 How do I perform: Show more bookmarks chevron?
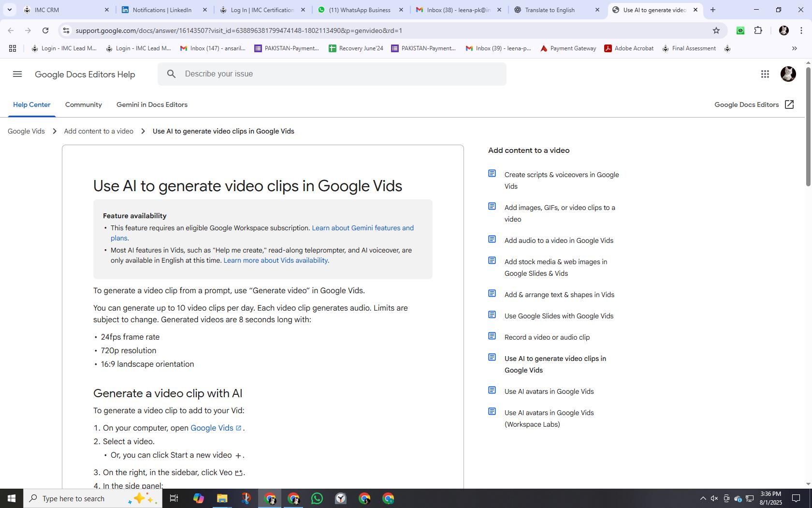tap(794, 48)
